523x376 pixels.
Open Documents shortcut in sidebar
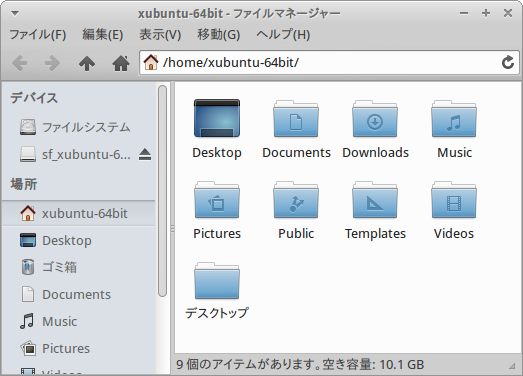79,294
